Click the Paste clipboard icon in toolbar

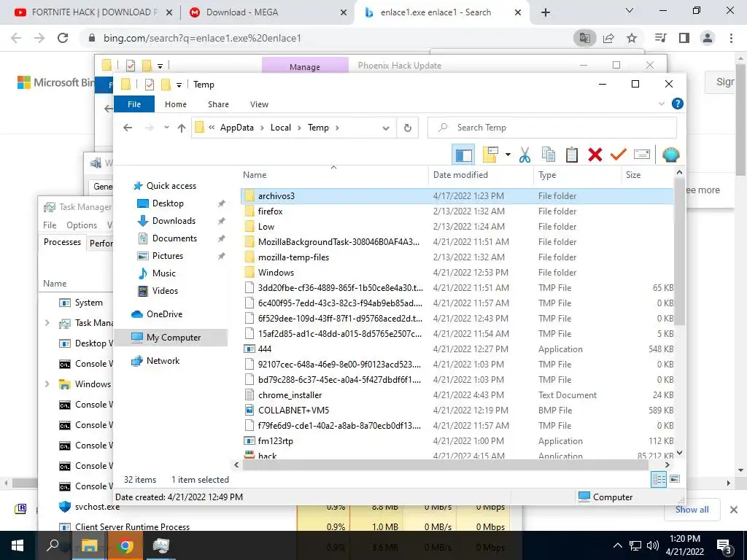(572, 155)
